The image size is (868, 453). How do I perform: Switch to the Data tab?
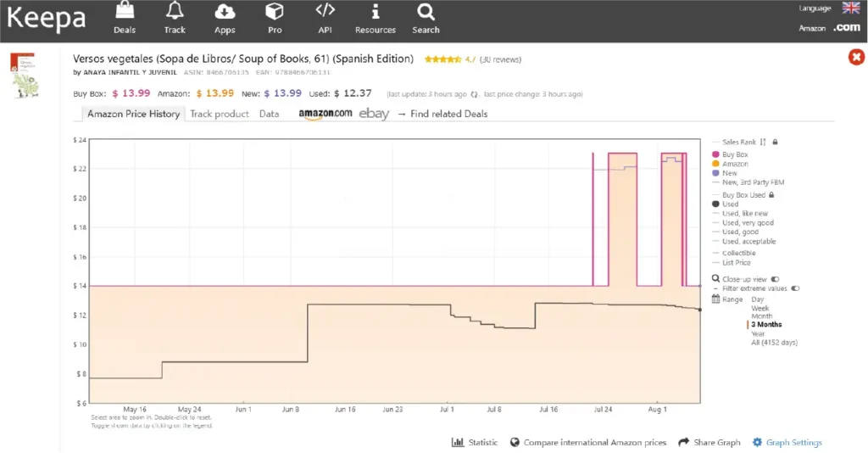click(x=269, y=114)
